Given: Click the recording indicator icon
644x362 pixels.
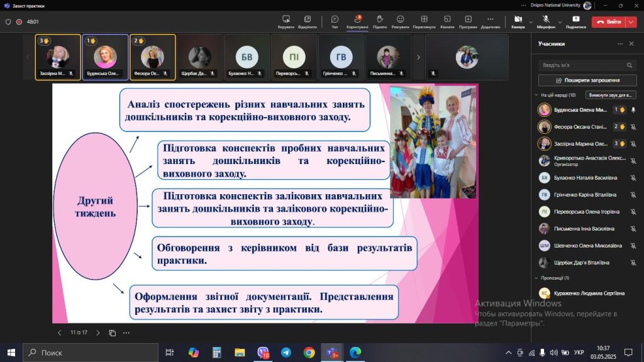Looking at the screenshot, I should pos(19,22).
